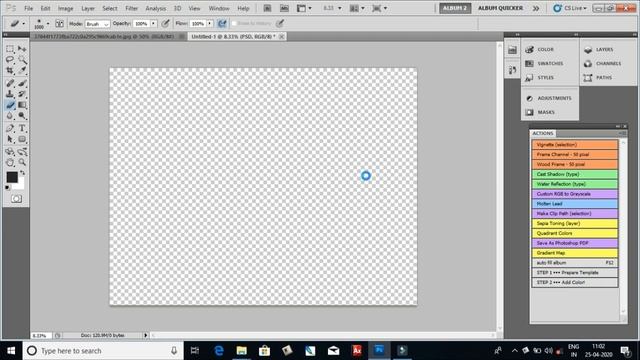
Task: Open the Layers panel
Action: tap(600, 49)
